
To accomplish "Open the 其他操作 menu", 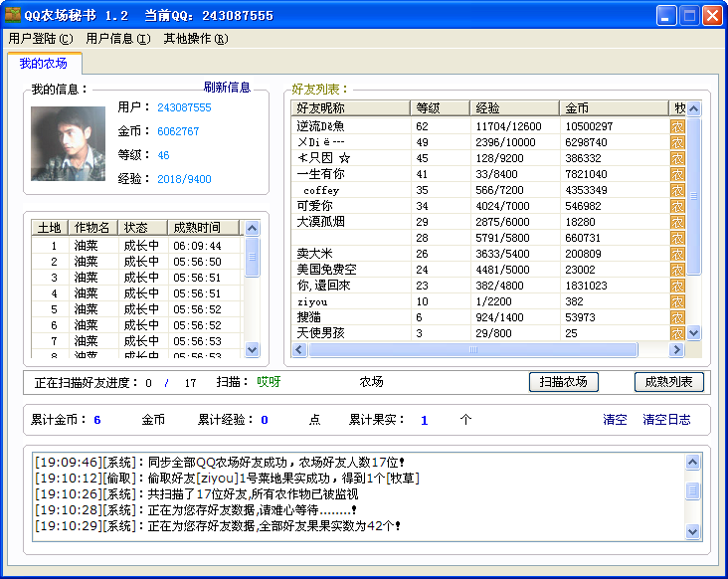I will coord(195,39).
